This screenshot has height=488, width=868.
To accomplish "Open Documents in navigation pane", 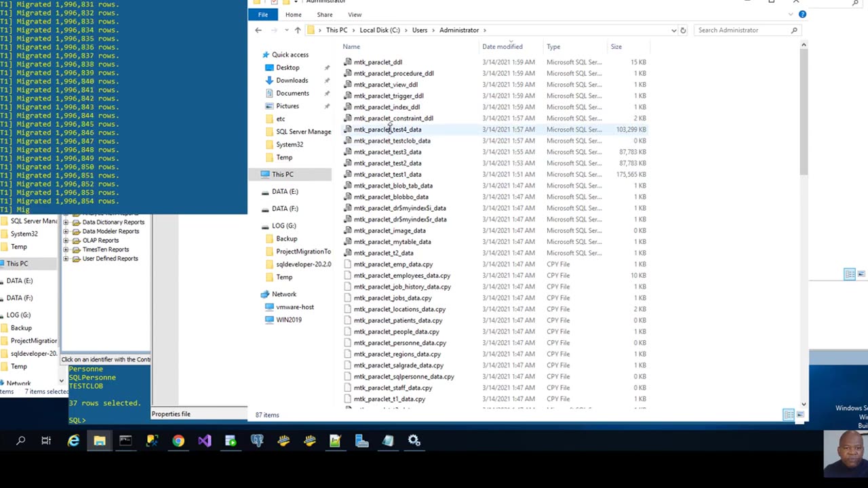I will pos(292,94).
